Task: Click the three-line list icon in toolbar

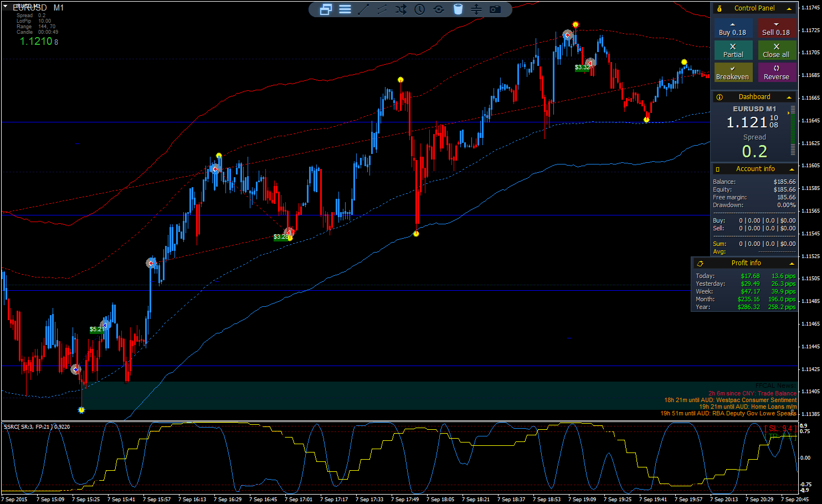Action: (345, 9)
